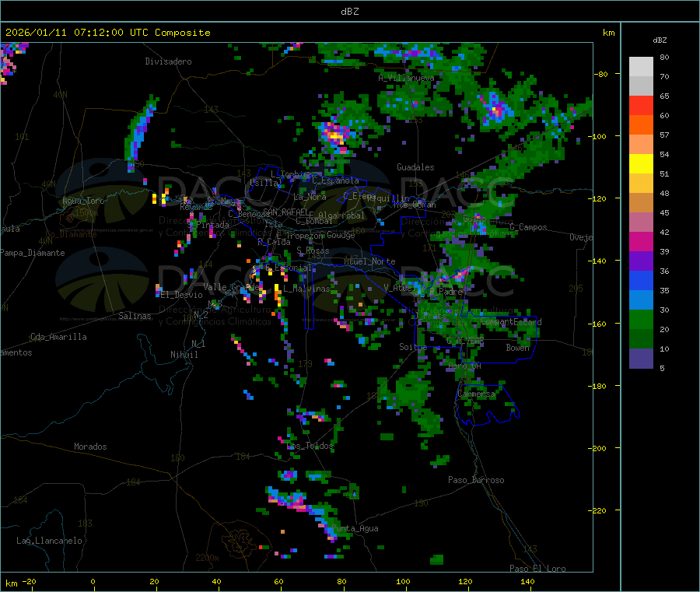Click the Cda_Amarilla map label
Screen dimensions: 700x592
[x=58, y=337]
